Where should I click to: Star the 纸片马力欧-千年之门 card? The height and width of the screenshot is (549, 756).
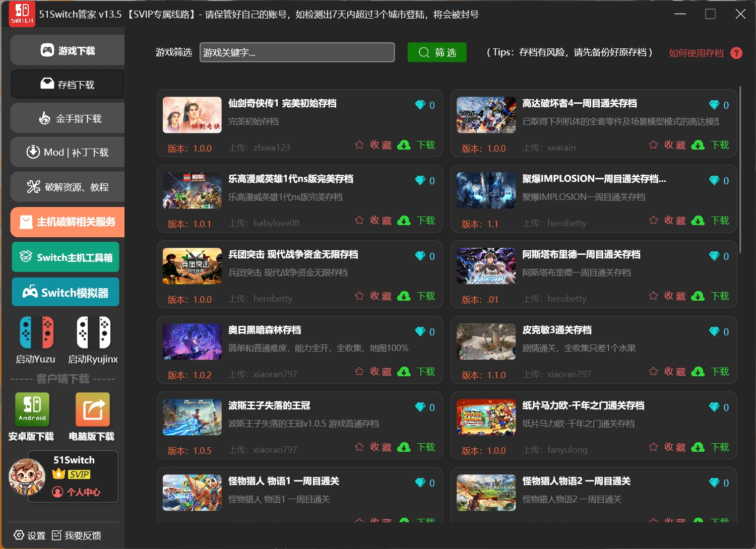(x=654, y=447)
